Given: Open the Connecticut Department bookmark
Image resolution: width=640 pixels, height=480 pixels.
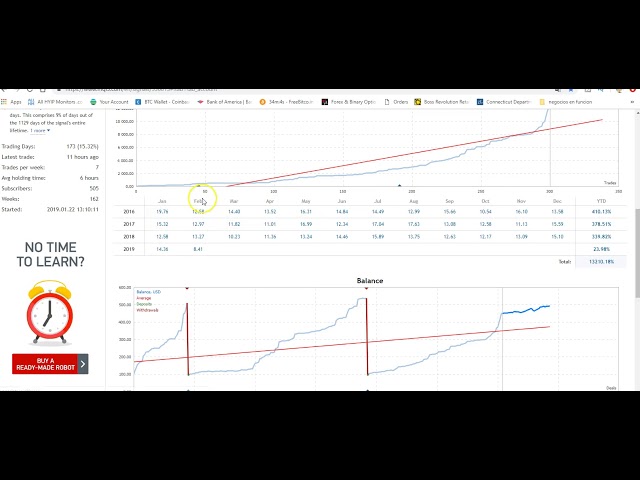Looking at the screenshot, I should (x=508, y=101).
